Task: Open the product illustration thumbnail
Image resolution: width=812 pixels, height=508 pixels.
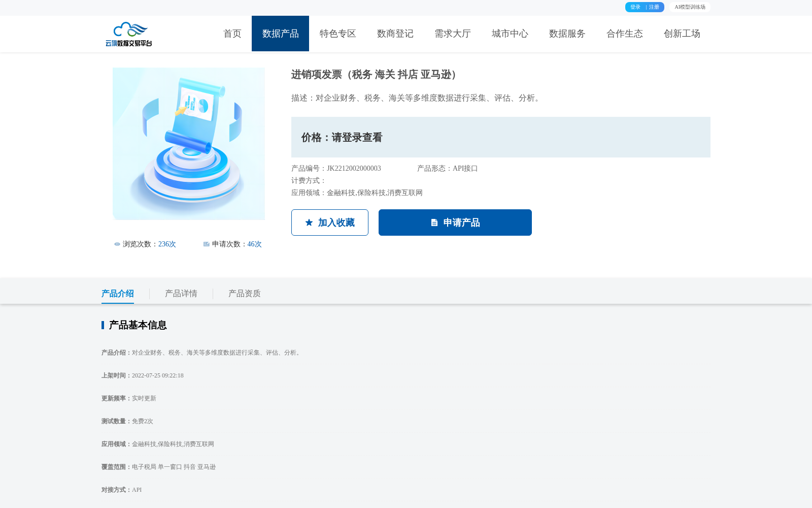Action: pos(189,144)
